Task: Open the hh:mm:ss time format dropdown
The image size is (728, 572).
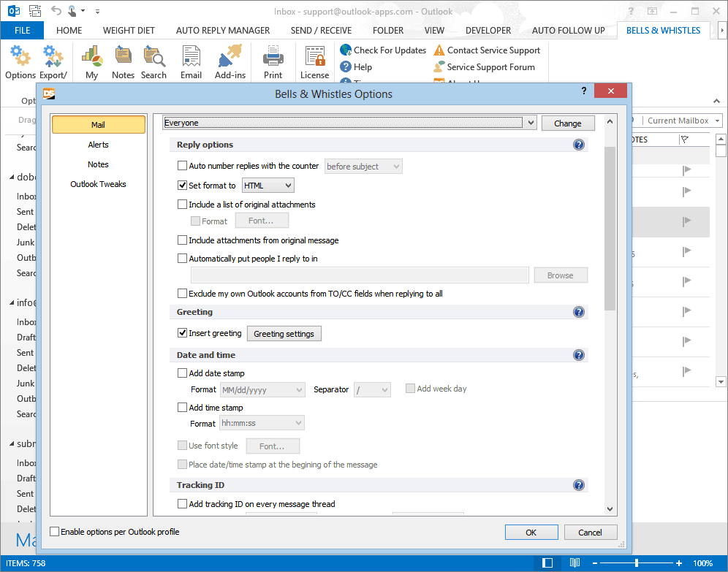Action: pyautogui.click(x=262, y=423)
